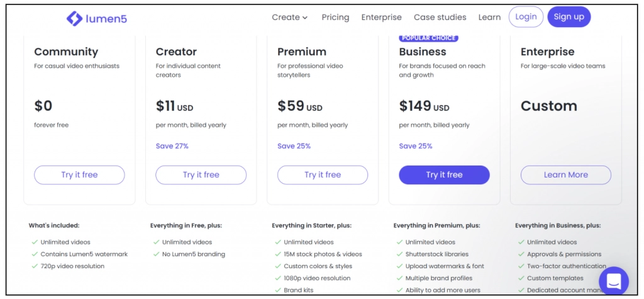Viewport: 644px width, 299px height.
Task: Try the Business plan for free
Action: click(444, 175)
